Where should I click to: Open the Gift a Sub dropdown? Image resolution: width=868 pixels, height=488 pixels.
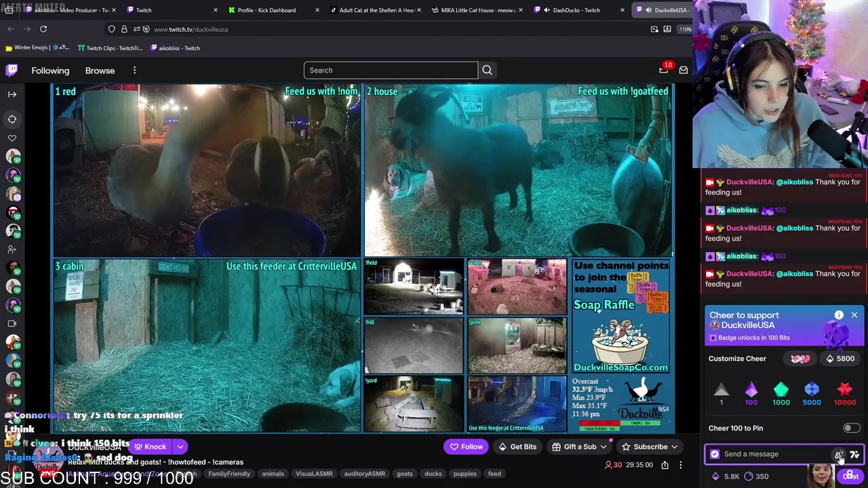click(580, 447)
